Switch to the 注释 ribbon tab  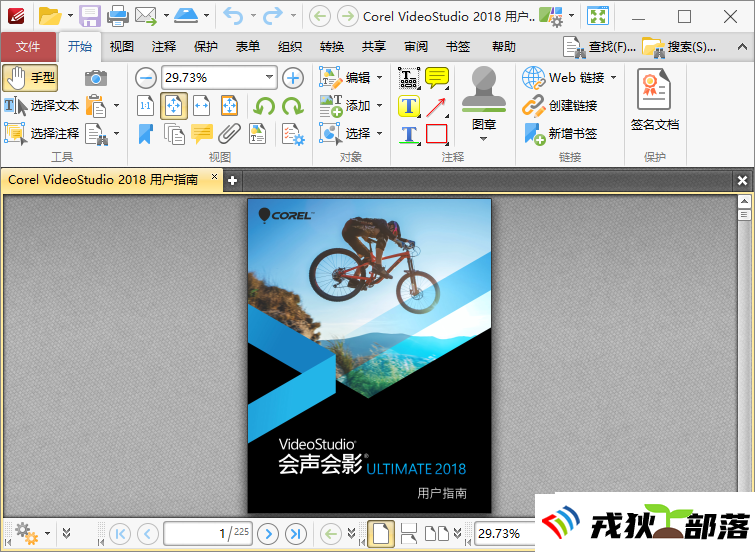[164, 46]
